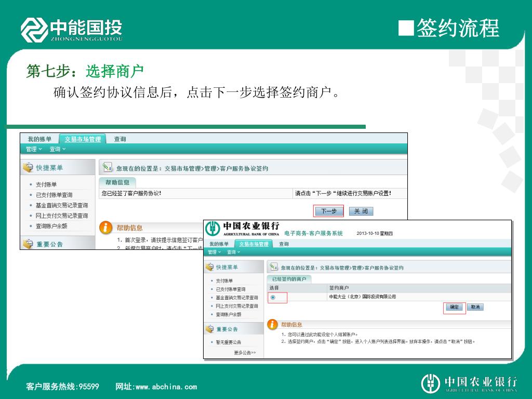Click date 2013-10-10 星期四 in header
This screenshot has height=399, width=532.
(x=375, y=233)
